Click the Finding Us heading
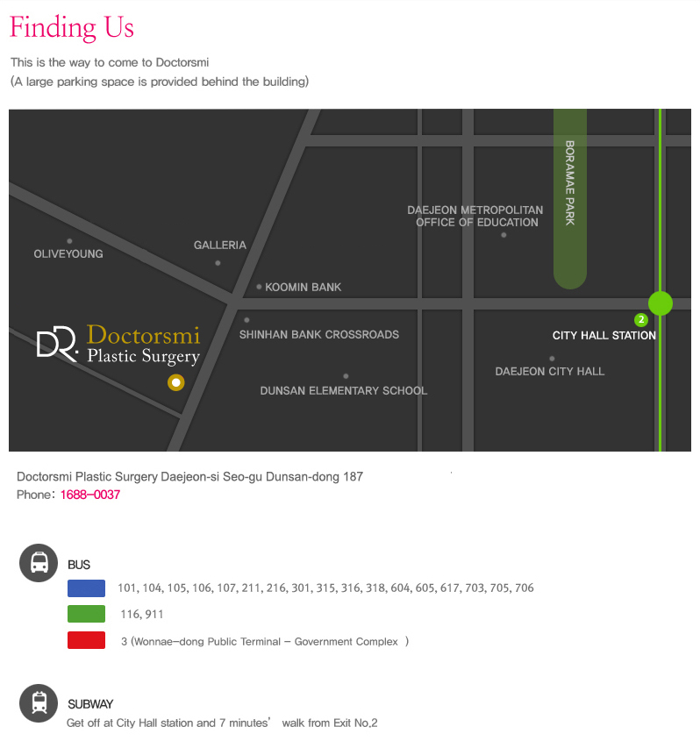The height and width of the screenshot is (748, 700). coord(72,27)
